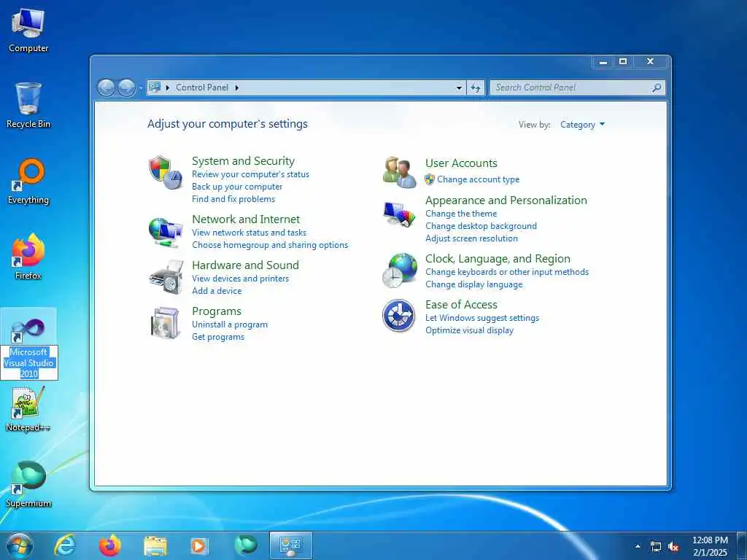This screenshot has width=747, height=560.
Task: Expand the arrow after Control Panel breadcrumb
Action: [x=237, y=87]
